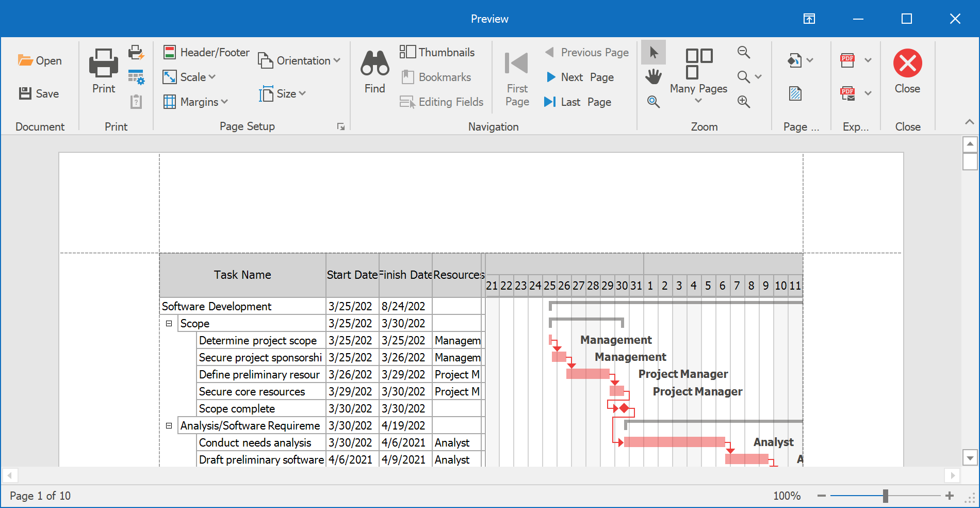Activate the Pointer tool

[653, 52]
